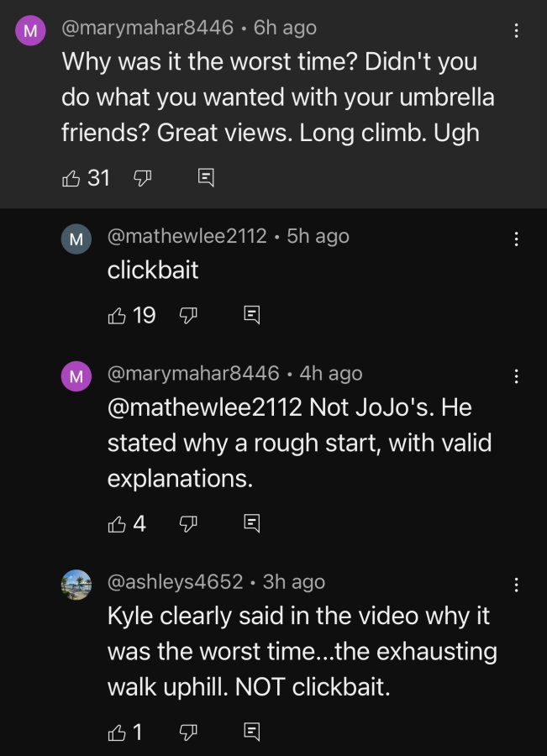The height and width of the screenshot is (756, 547).
Task: Dislike the top marymahar8446 comment
Action: [142, 178]
